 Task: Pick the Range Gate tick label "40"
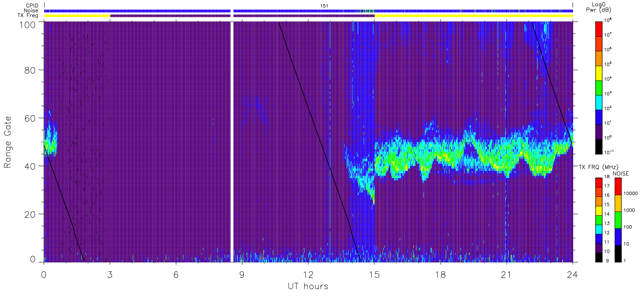pos(29,167)
